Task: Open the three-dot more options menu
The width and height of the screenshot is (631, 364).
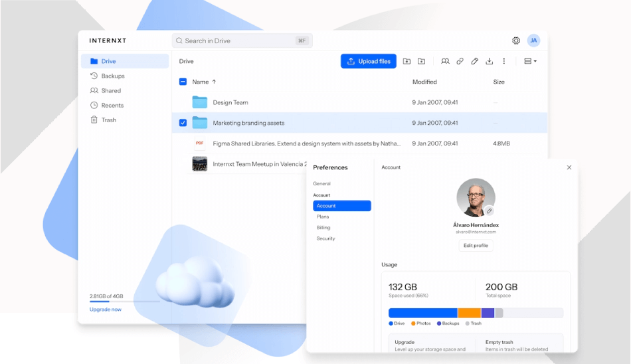Action: tap(504, 61)
